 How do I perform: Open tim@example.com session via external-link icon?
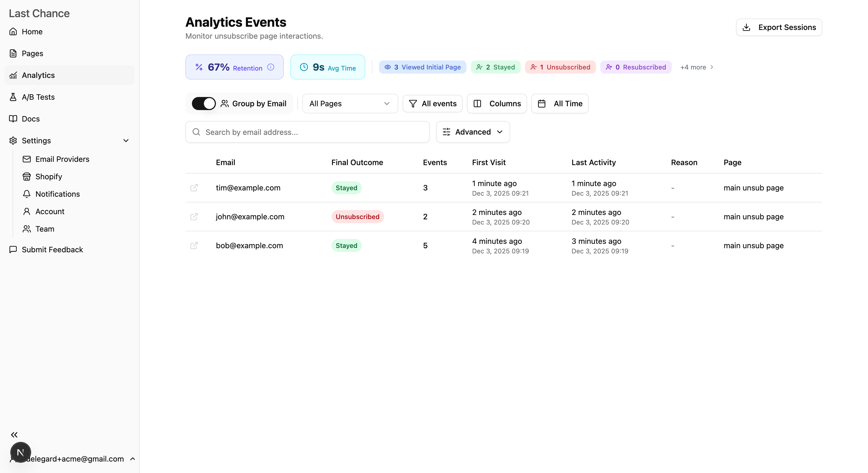pos(194,188)
